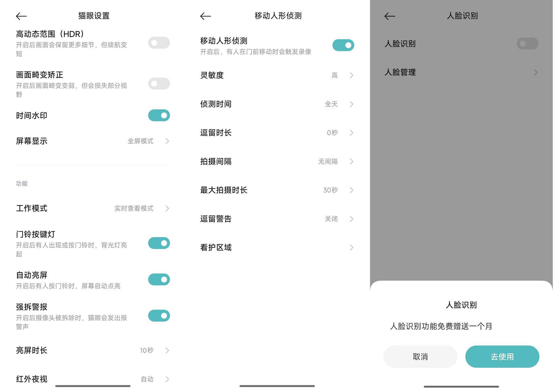This screenshot has height=392, width=554.
Task: Disable 移动人形侦测 switch
Action: 343,45
